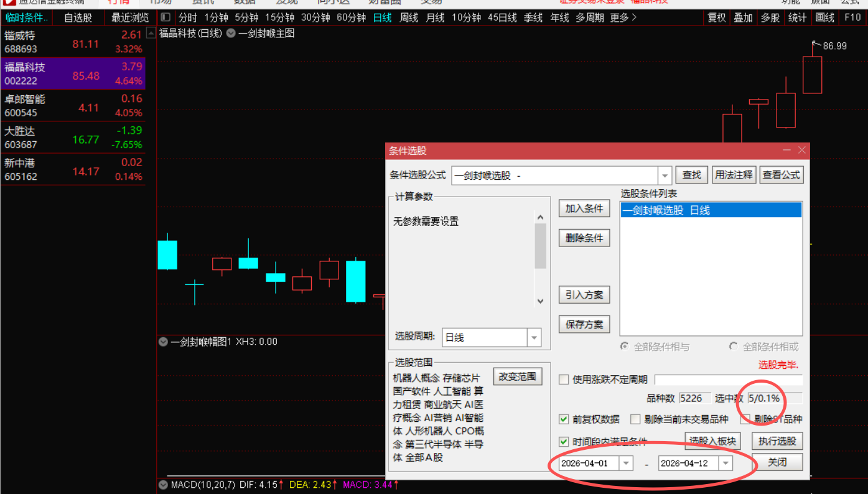Click the small collapse arrow beside 福晶科技(日线) title

151,33
